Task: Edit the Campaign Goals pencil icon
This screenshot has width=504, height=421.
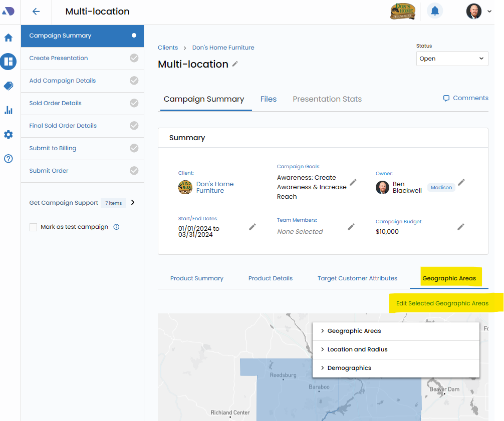Action: (x=353, y=182)
